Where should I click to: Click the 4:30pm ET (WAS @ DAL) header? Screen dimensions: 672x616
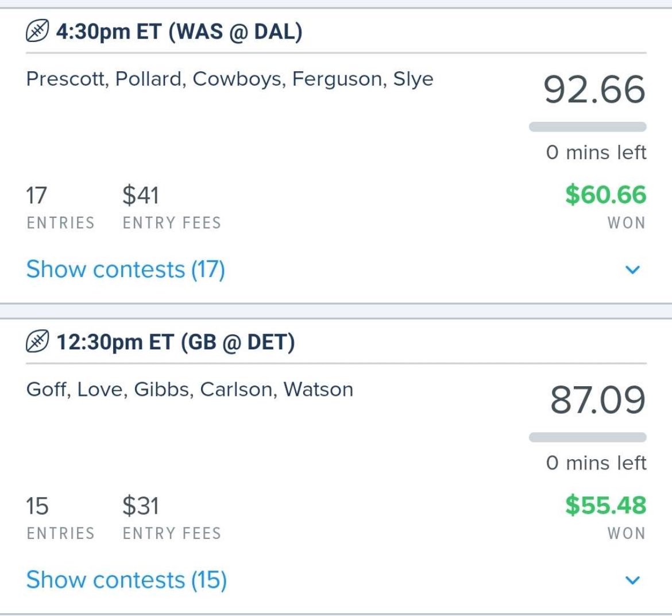(179, 32)
